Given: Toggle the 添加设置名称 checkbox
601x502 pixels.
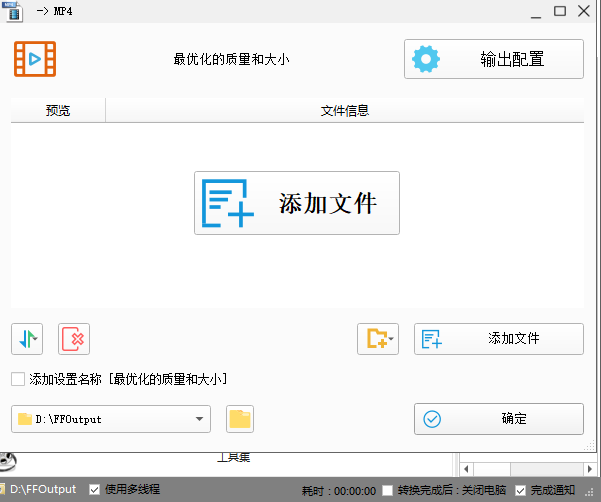Looking at the screenshot, I should pos(18,379).
